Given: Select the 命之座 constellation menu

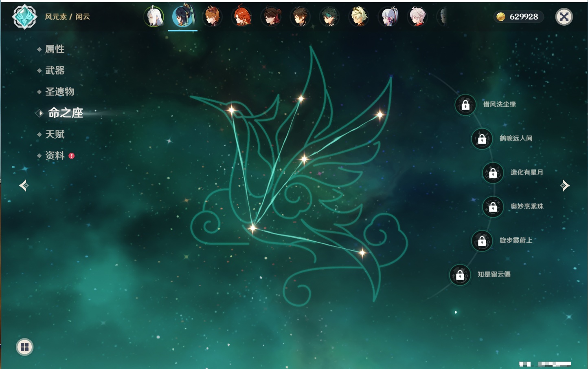Looking at the screenshot, I should click(66, 113).
